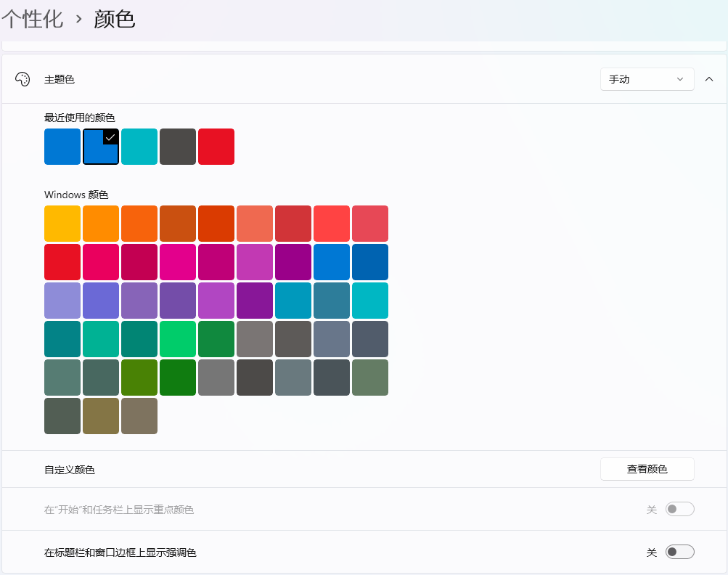Select the dark navy blue swatch ending the second row
The height and width of the screenshot is (575, 728).
click(370, 262)
